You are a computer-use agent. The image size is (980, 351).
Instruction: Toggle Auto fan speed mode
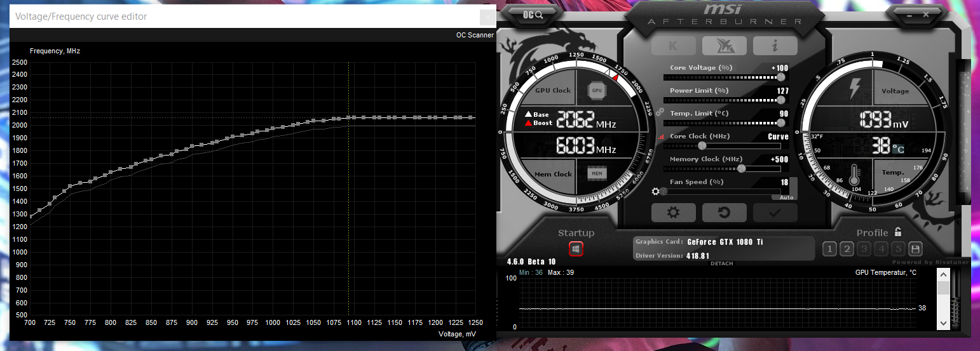coord(786,197)
